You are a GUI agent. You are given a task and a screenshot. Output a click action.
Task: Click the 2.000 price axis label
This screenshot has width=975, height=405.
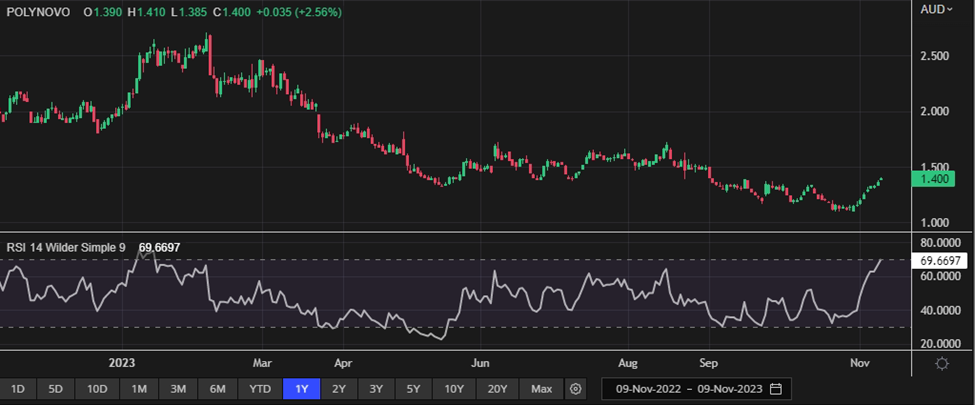(x=933, y=112)
